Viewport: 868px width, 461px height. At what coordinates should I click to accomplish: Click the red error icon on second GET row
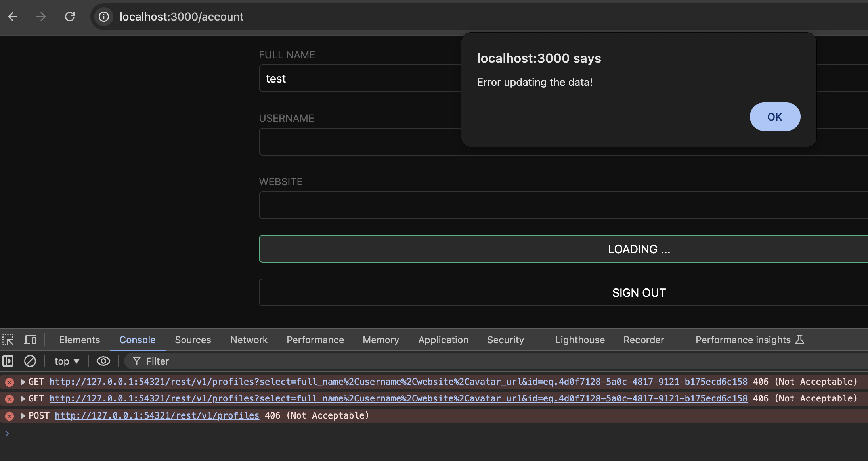(x=10, y=399)
